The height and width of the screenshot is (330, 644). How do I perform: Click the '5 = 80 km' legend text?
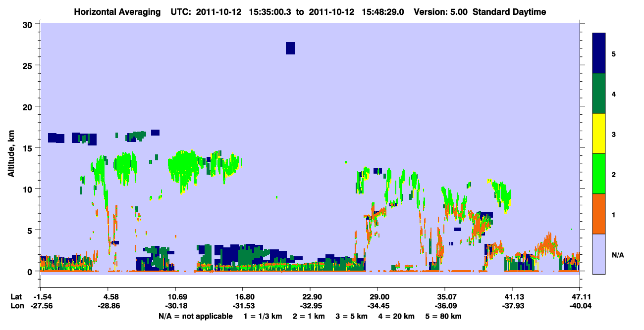(x=443, y=316)
